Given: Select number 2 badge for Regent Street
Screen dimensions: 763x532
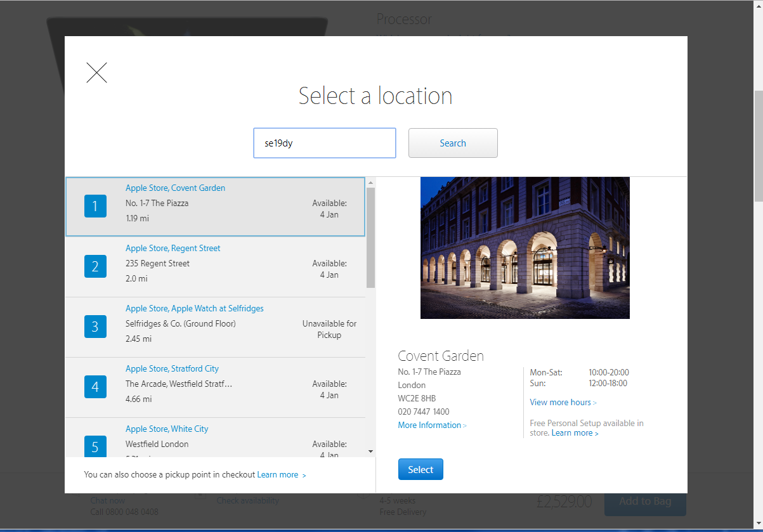Looking at the screenshot, I should point(95,266).
